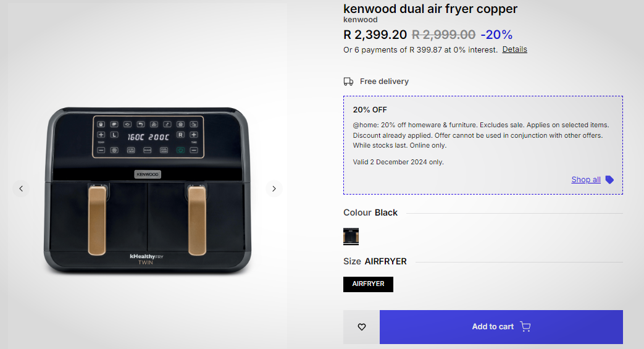Click the sale price R 2,399.20
The height and width of the screenshot is (349, 644).
click(x=375, y=35)
